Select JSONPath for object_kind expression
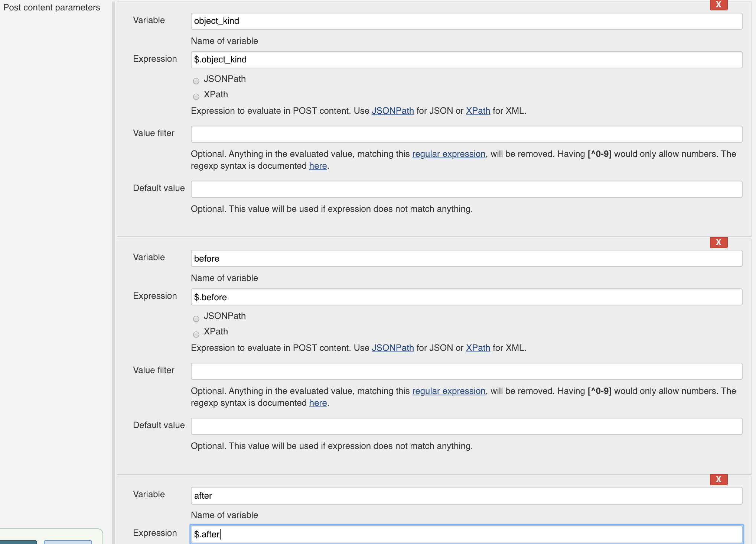Viewport: 756px width, 544px height. pyautogui.click(x=196, y=81)
